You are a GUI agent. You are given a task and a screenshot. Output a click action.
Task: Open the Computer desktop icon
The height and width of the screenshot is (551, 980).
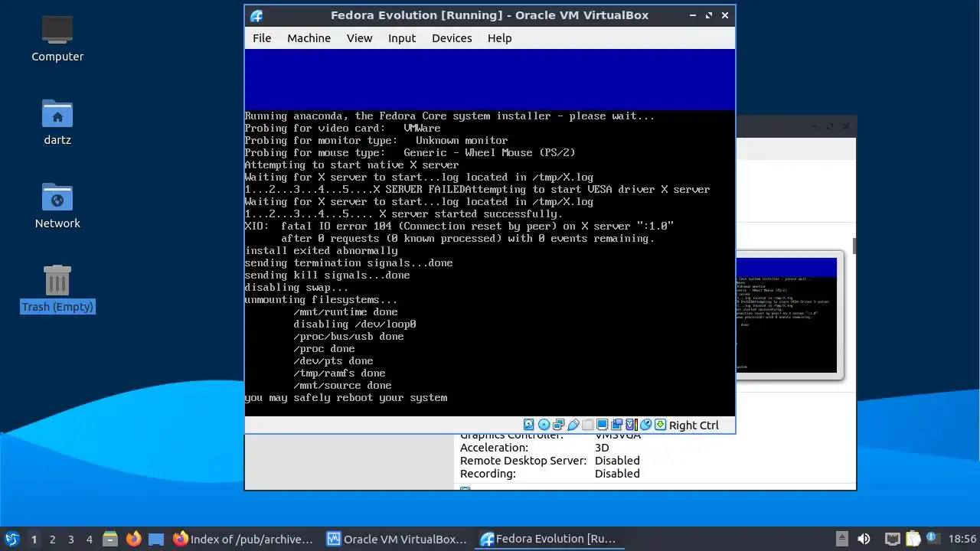(57, 39)
